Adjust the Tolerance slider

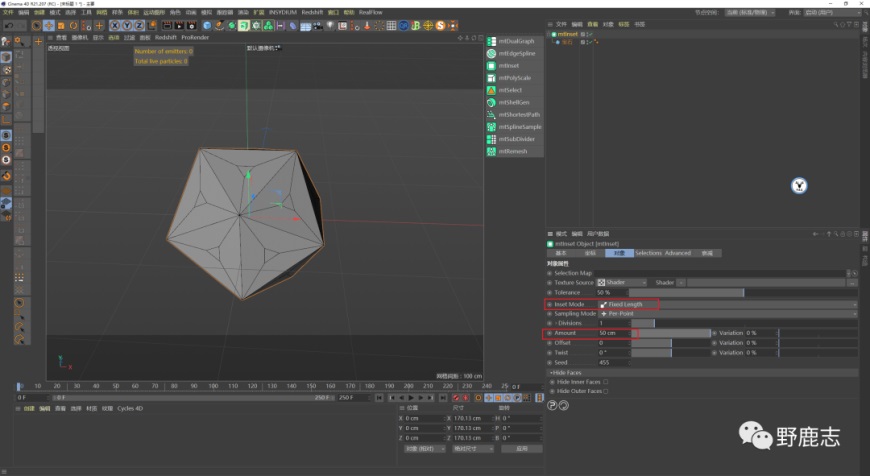pyautogui.click(x=743, y=292)
